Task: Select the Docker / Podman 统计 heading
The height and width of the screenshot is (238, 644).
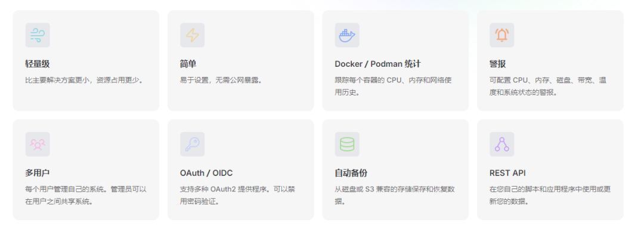Action: coord(377,64)
